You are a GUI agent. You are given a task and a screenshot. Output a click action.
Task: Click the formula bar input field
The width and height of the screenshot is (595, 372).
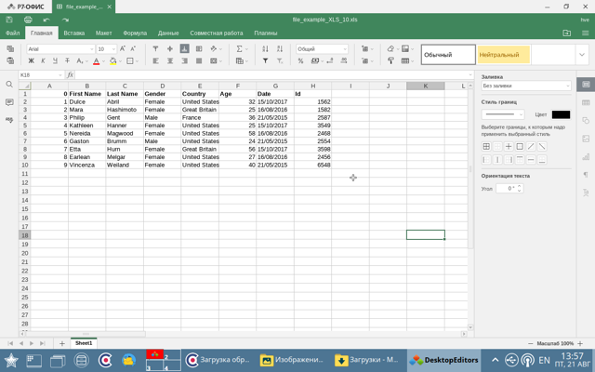tap(271, 75)
